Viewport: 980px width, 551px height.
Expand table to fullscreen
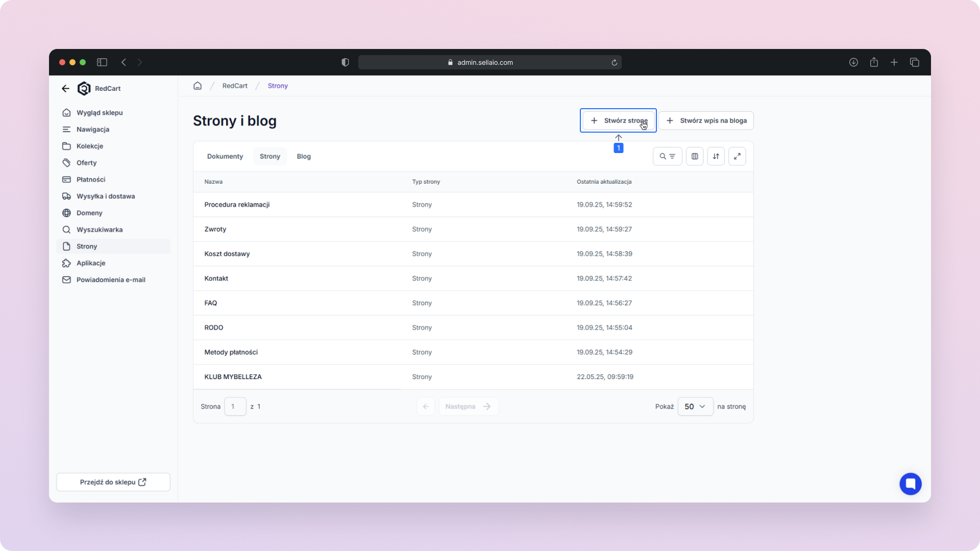pos(737,156)
